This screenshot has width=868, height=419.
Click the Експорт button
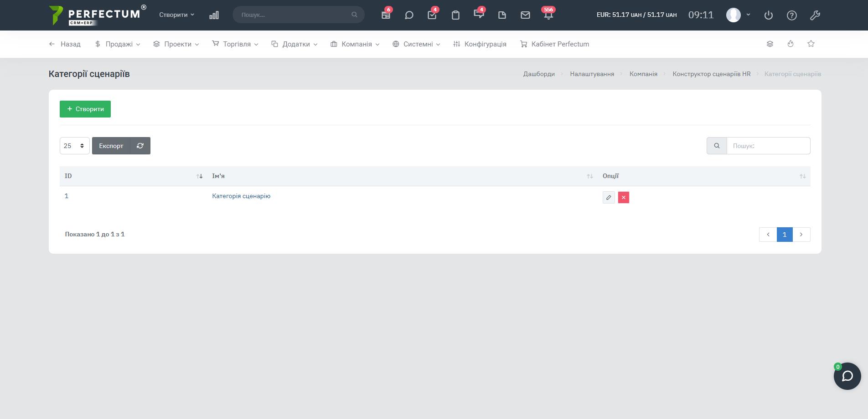(111, 146)
